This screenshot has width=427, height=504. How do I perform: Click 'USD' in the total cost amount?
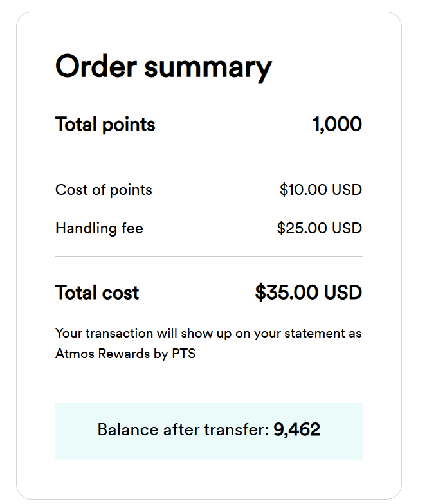(x=343, y=293)
